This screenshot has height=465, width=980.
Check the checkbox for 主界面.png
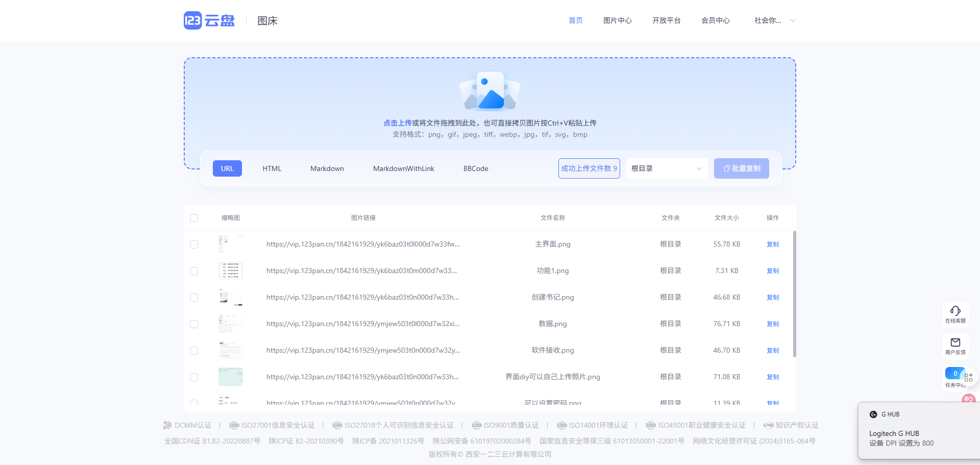point(194,244)
